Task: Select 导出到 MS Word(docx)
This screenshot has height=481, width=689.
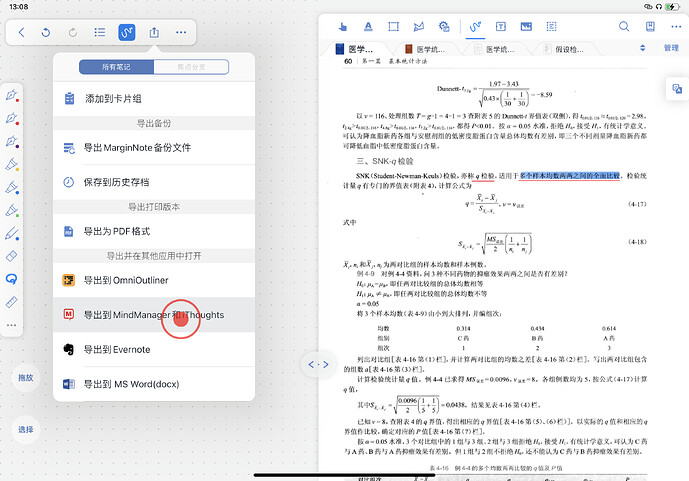Action: pos(154,384)
